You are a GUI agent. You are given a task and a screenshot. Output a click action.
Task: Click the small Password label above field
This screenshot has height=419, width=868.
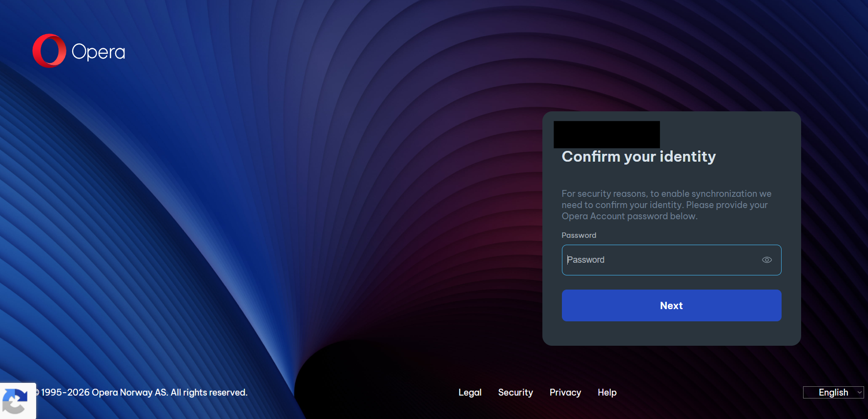[x=579, y=235]
